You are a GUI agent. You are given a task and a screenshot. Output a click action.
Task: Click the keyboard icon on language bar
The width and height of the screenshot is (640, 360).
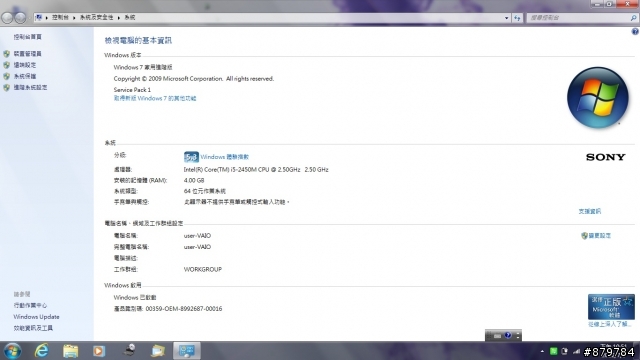pyautogui.click(x=497, y=336)
